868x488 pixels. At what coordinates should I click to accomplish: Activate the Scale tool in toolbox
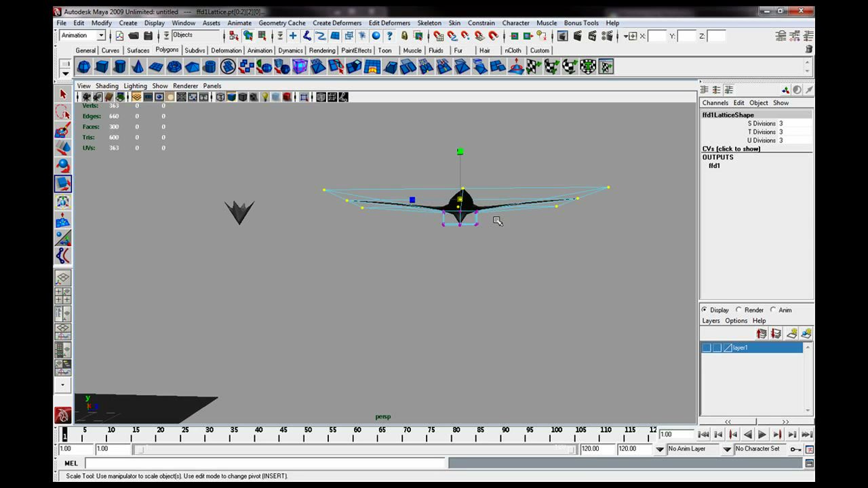point(63,184)
